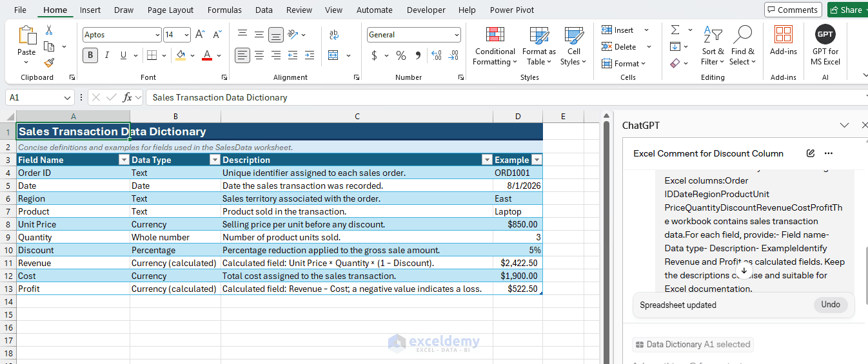Open the Power Pivot tab
Viewport: 868px width, 364px height.
[512, 10]
